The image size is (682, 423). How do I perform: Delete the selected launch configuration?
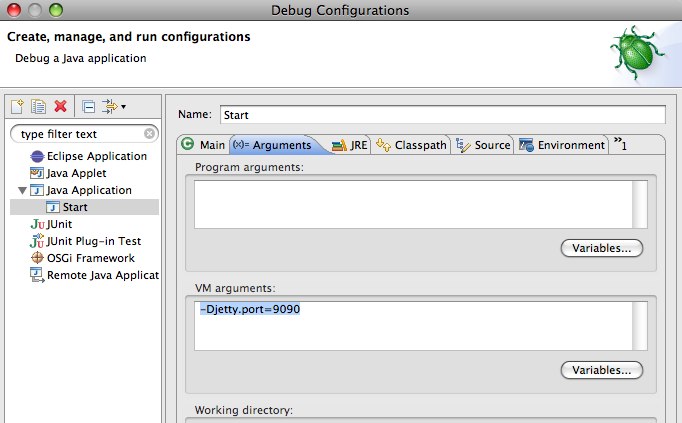coord(60,106)
